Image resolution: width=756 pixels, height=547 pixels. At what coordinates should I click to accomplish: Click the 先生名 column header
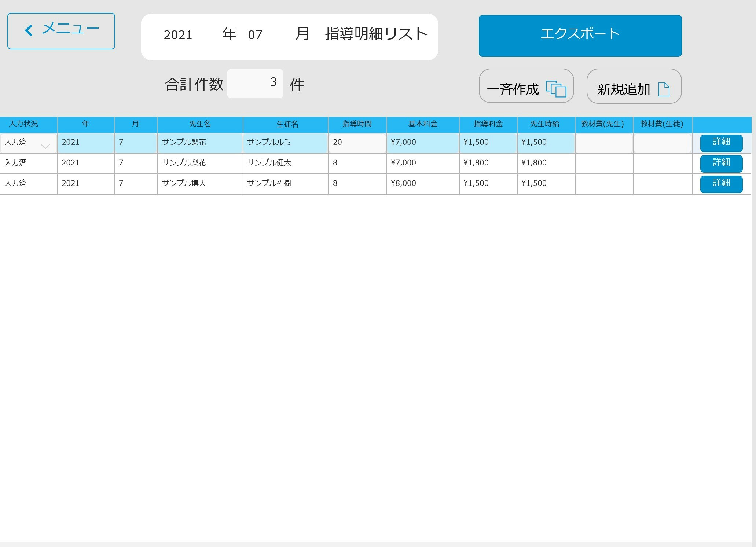tap(200, 124)
